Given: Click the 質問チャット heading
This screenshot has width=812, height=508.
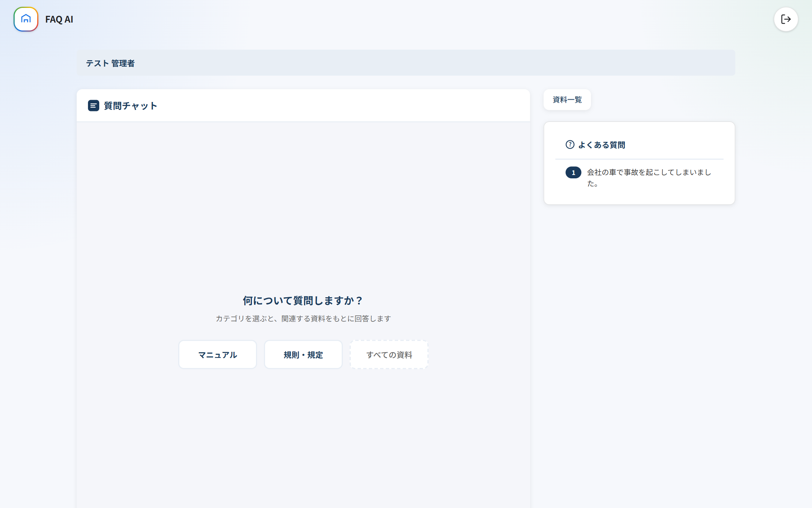Looking at the screenshot, I should tap(130, 106).
